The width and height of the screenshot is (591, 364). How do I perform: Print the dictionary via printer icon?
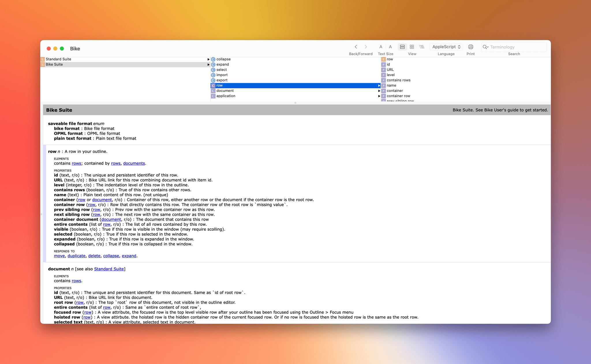(x=470, y=47)
